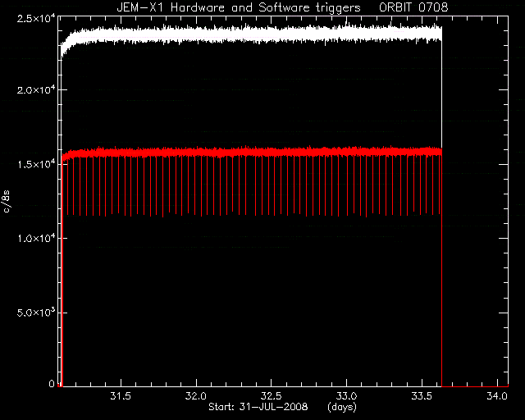Click the red vertical drop line at data end
The height and width of the screenshot is (420, 525).
pyautogui.click(x=442, y=268)
